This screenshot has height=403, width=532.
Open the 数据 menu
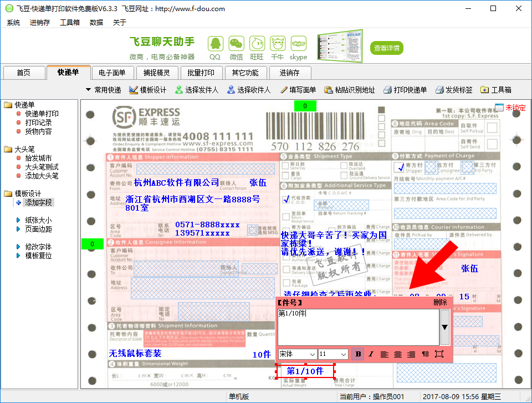tap(96, 22)
